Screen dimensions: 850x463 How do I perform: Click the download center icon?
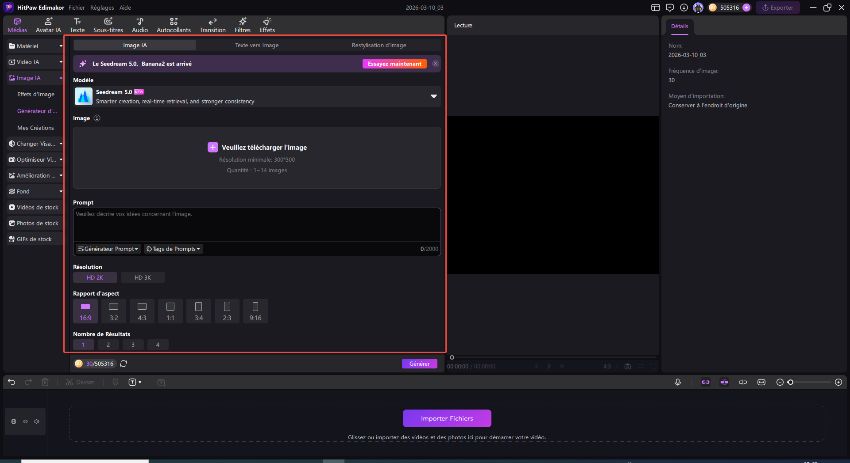[684, 8]
